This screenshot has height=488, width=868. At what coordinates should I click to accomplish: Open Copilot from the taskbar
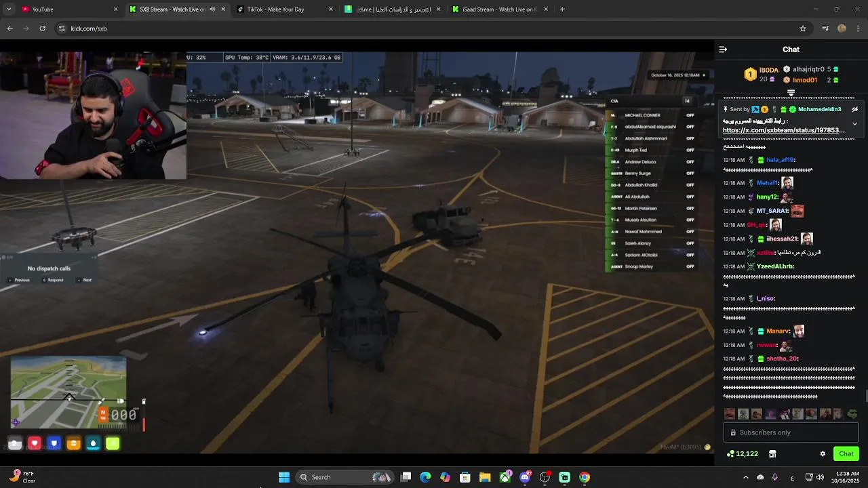point(445,477)
